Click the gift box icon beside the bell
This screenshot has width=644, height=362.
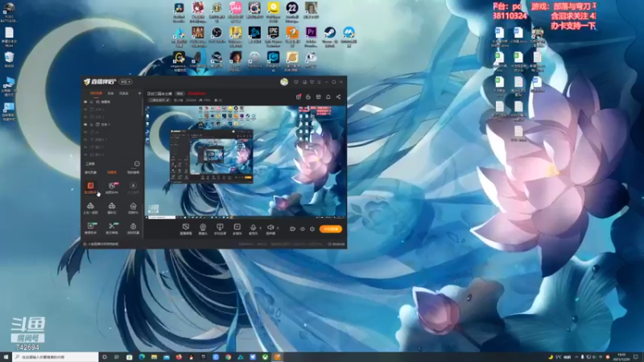point(318,97)
